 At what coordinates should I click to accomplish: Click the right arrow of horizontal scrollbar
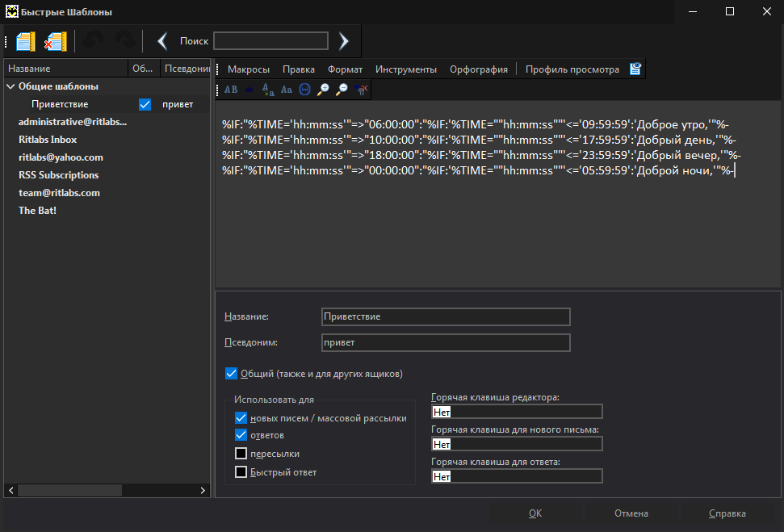click(x=203, y=491)
